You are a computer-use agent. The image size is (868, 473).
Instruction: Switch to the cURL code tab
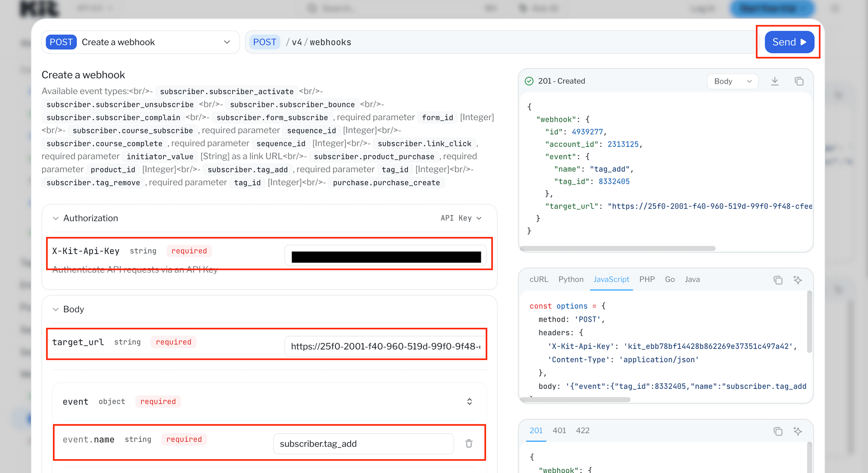539,280
